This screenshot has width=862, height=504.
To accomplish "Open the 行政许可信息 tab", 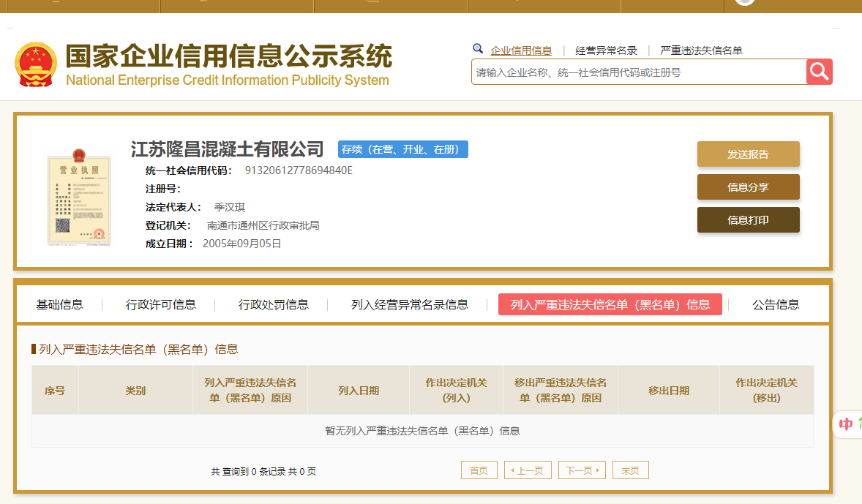I will 161,304.
